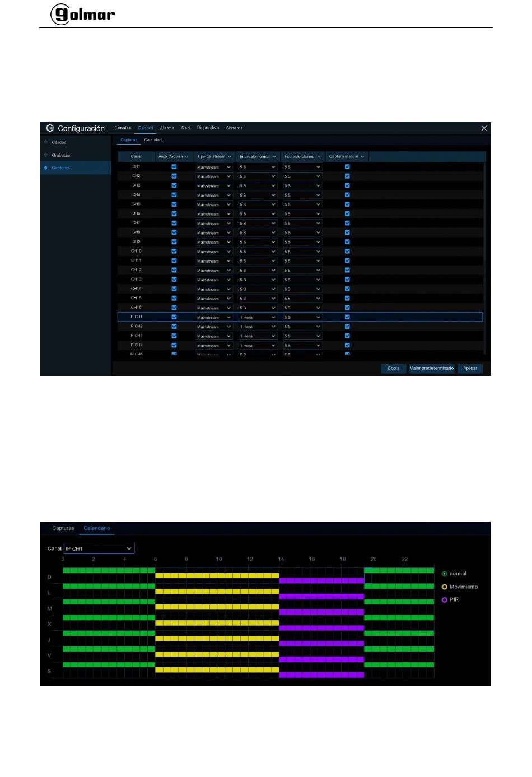Go to the Sistema tab
The height and width of the screenshot is (777, 532).
coord(234,128)
